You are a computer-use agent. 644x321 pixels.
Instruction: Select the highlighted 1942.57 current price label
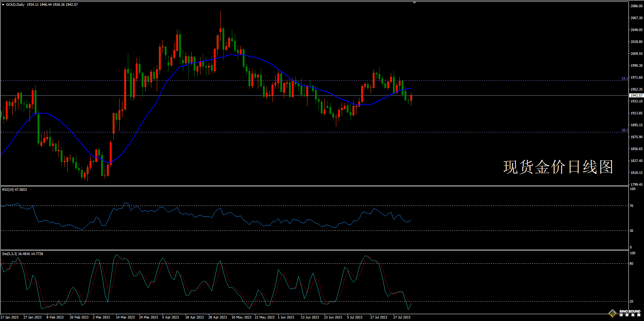point(636,96)
